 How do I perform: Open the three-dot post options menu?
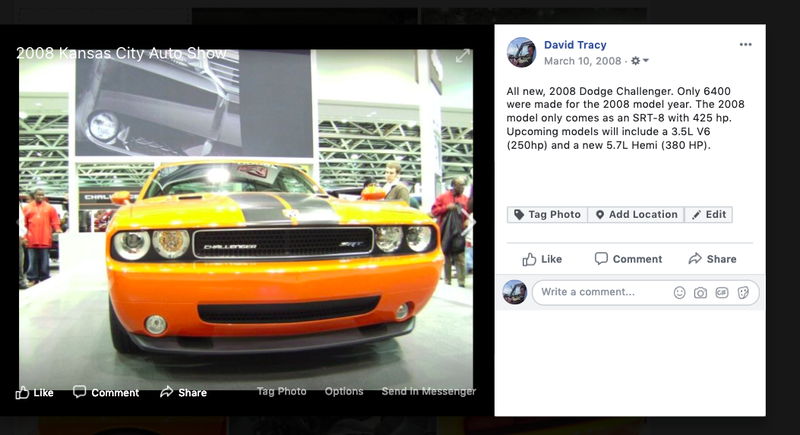pyautogui.click(x=745, y=44)
